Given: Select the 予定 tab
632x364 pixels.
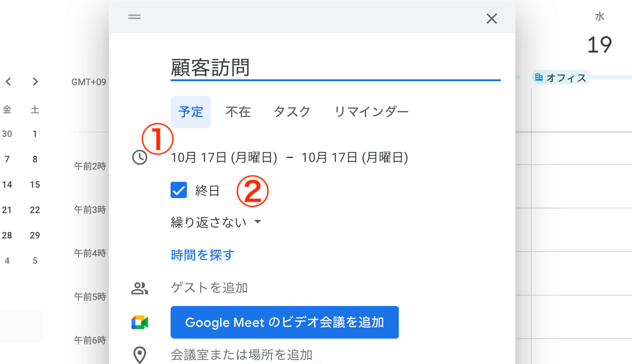Looking at the screenshot, I should click(x=191, y=112).
